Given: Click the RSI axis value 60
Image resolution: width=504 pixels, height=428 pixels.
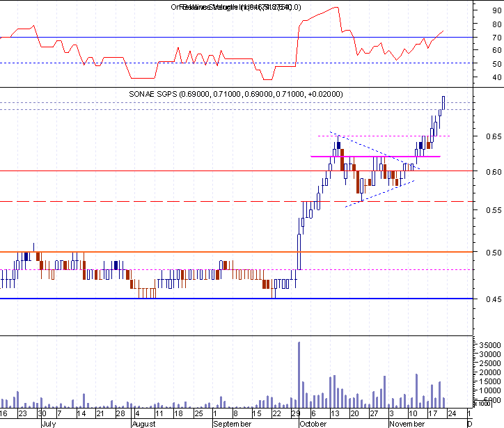Looking at the screenshot, I should point(497,50).
